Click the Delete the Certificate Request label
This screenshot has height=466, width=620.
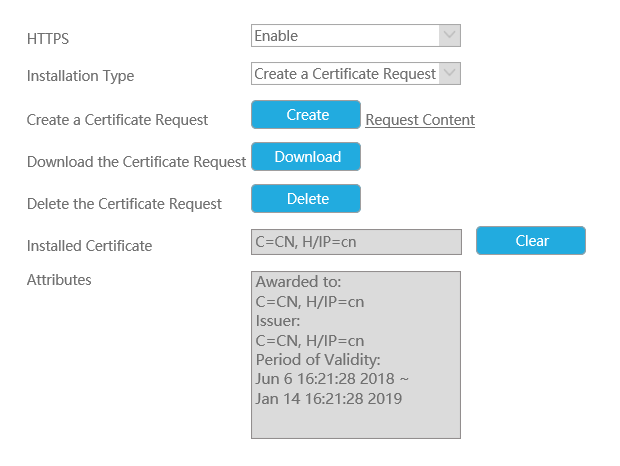click(x=124, y=204)
